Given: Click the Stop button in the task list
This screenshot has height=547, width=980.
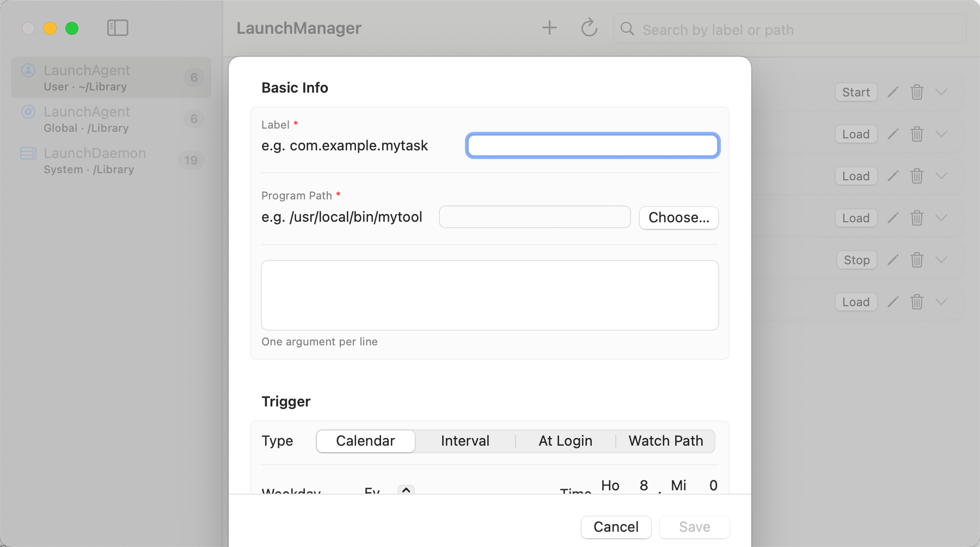Looking at the screenshot, I should (856, 260).
